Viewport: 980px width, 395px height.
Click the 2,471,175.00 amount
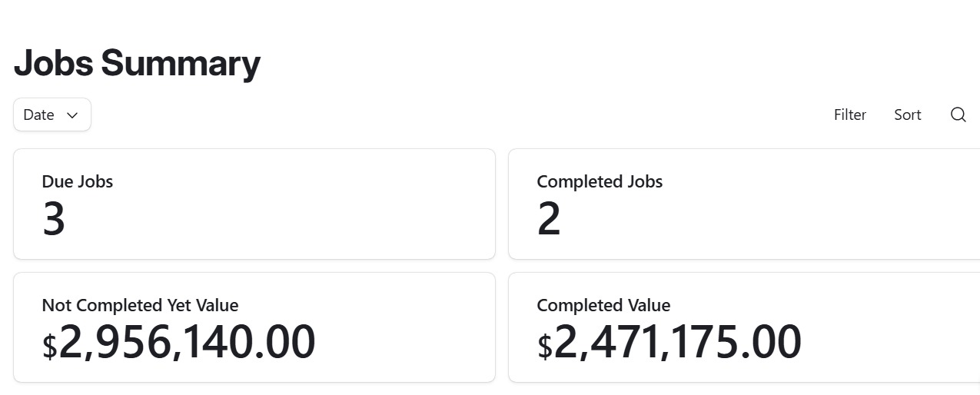(677, 342)
